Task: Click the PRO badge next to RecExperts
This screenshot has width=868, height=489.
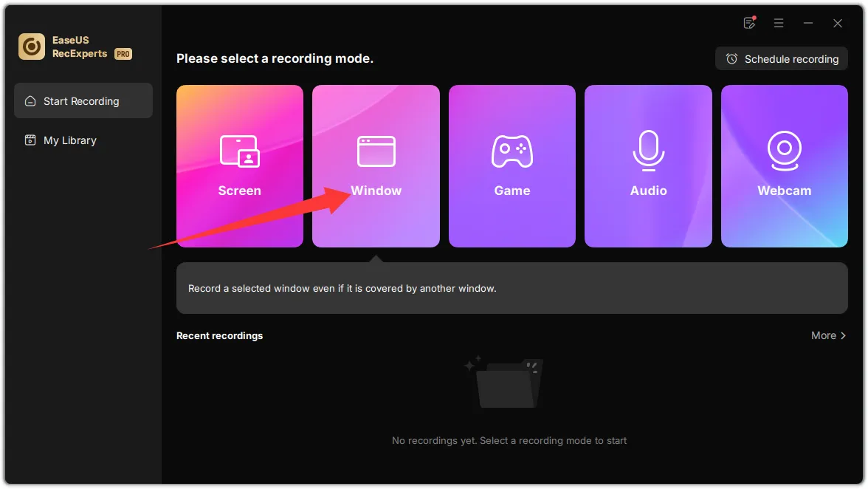Action: click(123, 54)
